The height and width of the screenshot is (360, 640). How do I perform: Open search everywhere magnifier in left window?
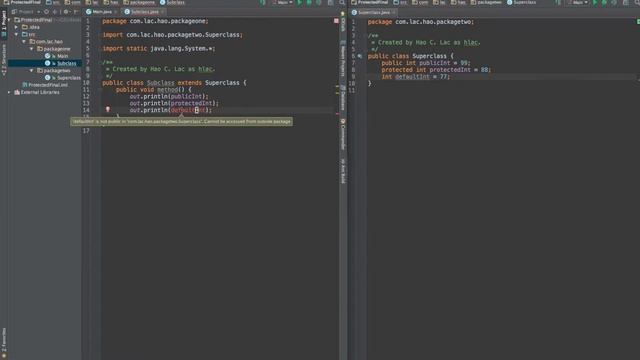pos(342,3)
